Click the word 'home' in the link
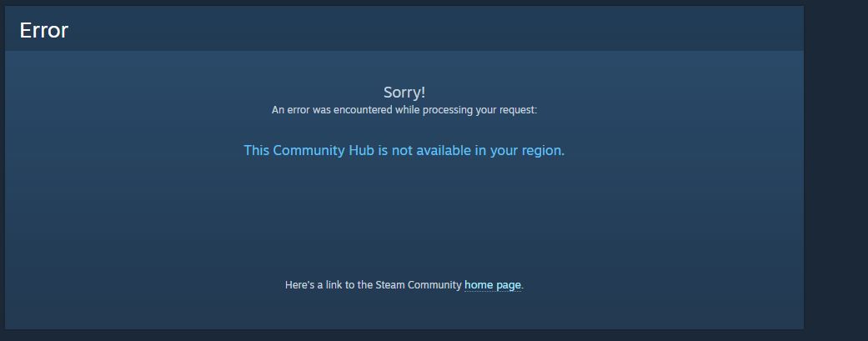 (479, 285)
